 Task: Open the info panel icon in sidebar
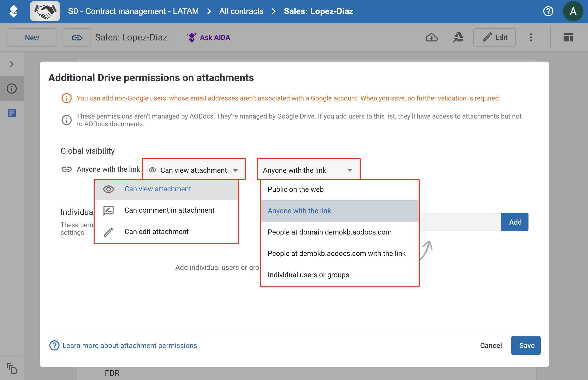click(12, 89)
